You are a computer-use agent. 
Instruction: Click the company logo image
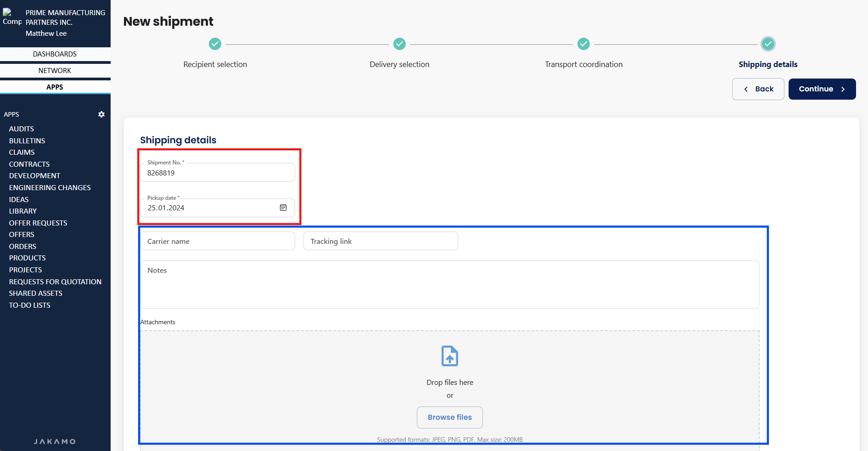pos(11,17)
